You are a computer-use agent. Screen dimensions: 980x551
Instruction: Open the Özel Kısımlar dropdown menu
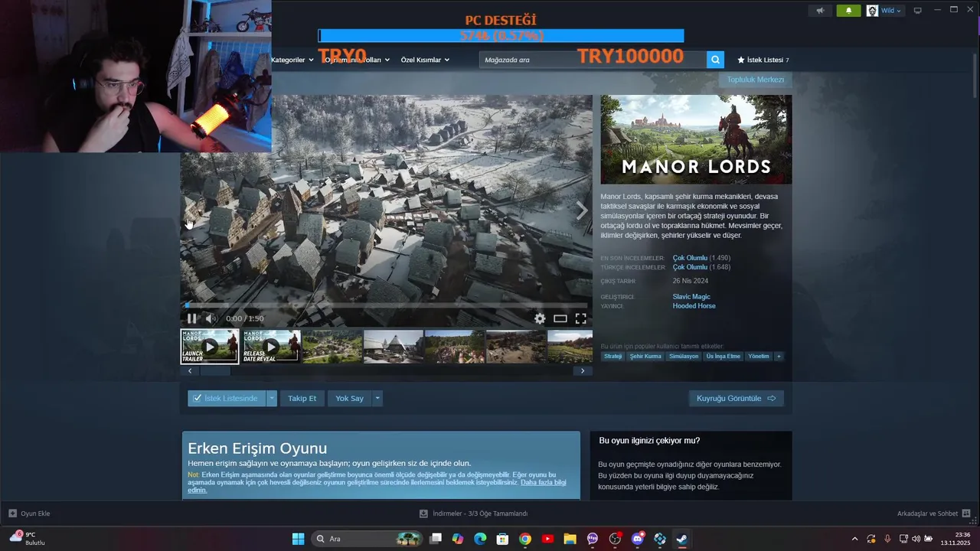425,60
